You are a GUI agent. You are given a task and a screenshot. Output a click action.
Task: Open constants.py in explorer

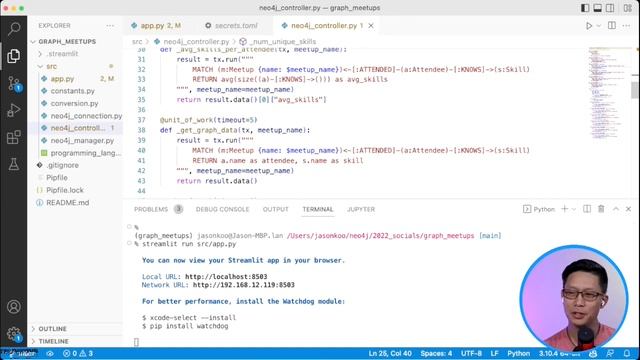(x=73, y=91)
